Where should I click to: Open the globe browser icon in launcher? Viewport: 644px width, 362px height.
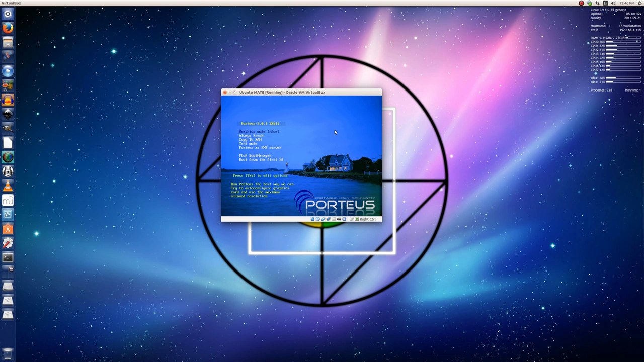click(8, 157)
